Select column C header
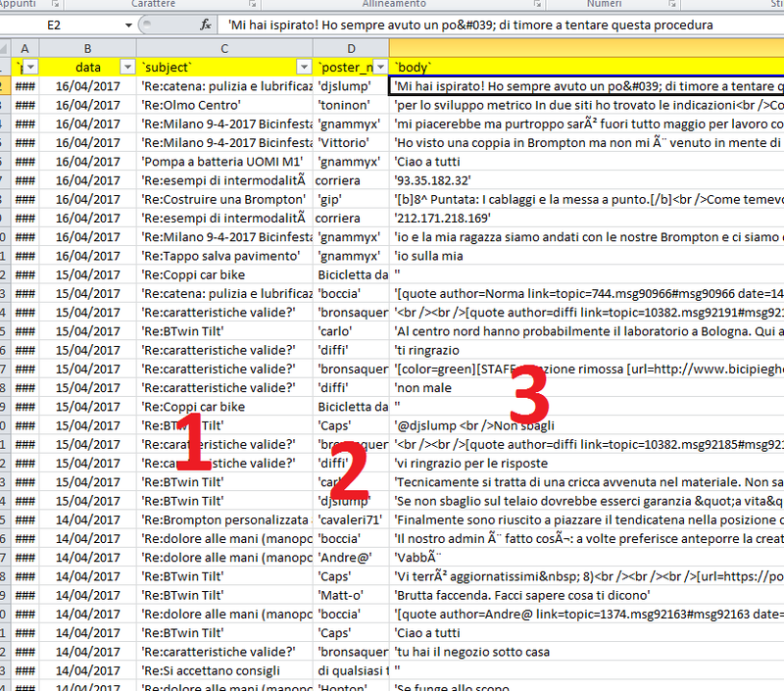The width and height of the screenshot is (784, 691). point(224,48)
